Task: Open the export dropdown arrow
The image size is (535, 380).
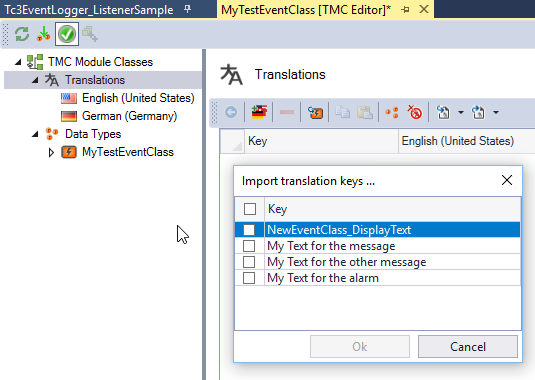Action: tap(496, 112)
